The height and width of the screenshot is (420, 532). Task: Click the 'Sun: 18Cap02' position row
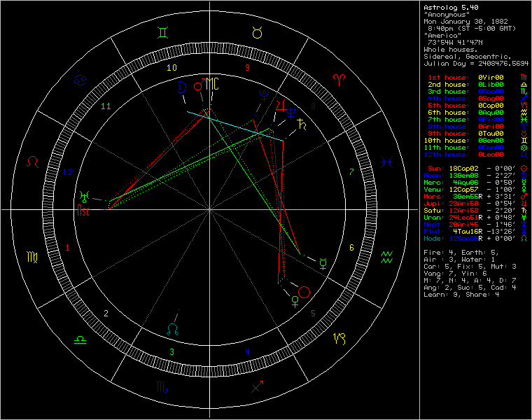click(477, 169)
